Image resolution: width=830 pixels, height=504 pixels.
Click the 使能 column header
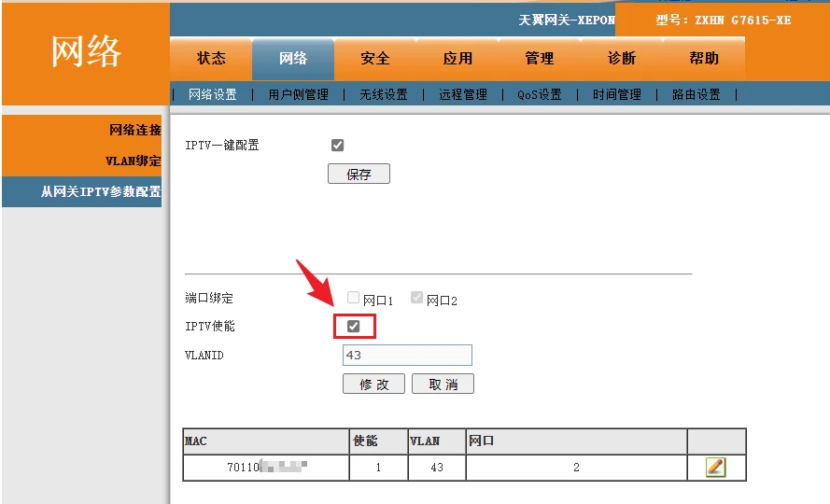point(378,441)
